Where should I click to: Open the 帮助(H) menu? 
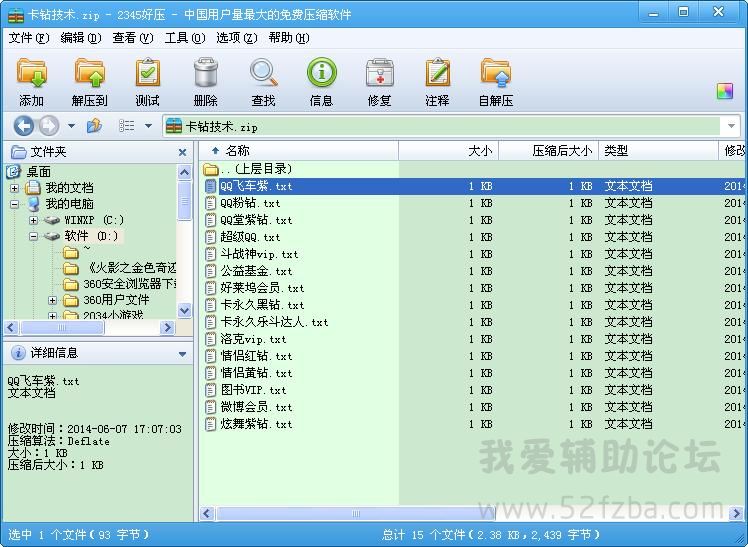[x=289, y=38]
